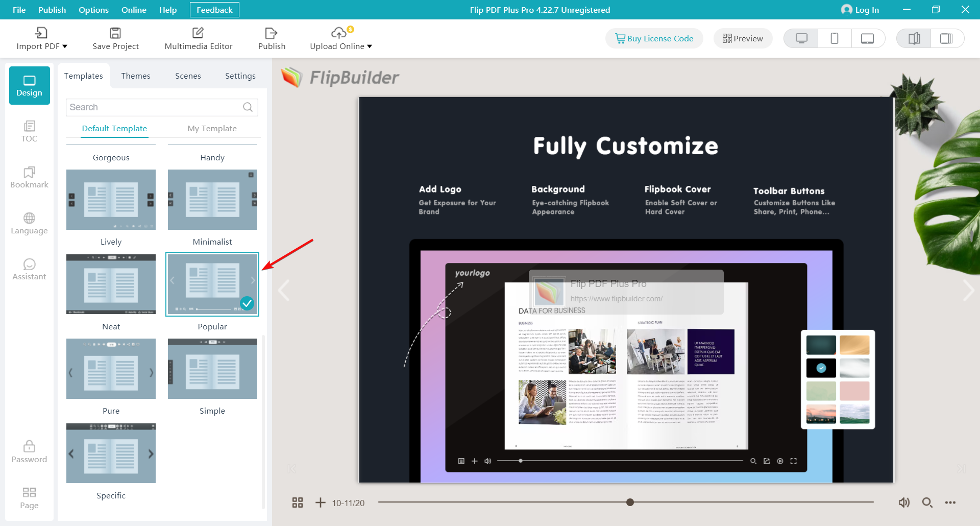
Task: Select the My Template subtab
Action: tap(212, 129)
